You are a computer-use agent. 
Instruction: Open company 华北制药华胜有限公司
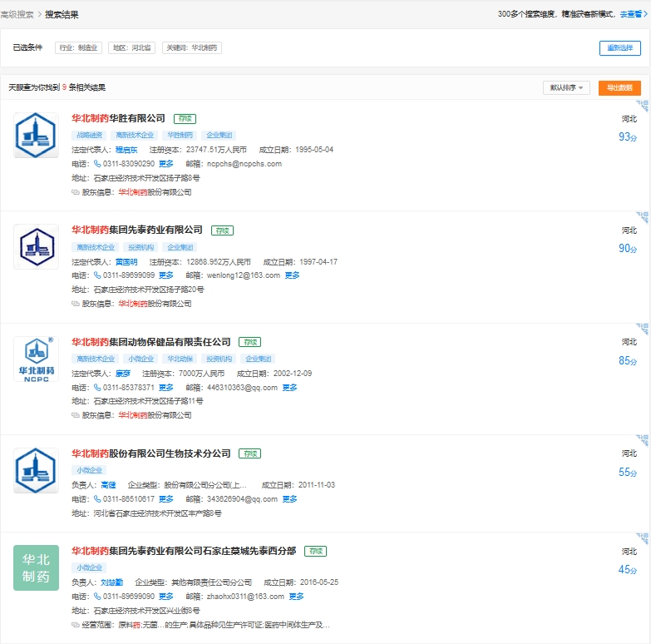click(x=118, y=118)
